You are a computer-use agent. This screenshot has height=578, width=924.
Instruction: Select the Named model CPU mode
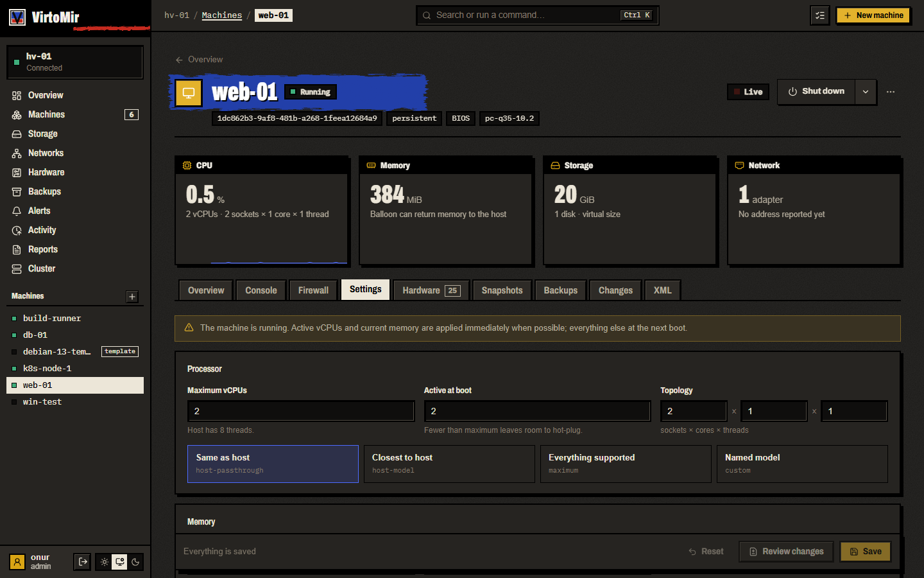click(x=802, y=464)
